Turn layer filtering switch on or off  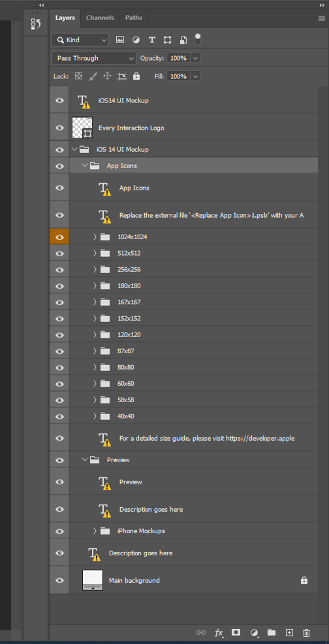click(198, 39)
